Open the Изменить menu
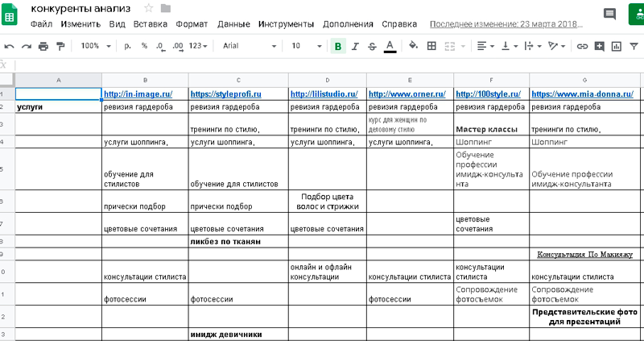 (80, 24)
